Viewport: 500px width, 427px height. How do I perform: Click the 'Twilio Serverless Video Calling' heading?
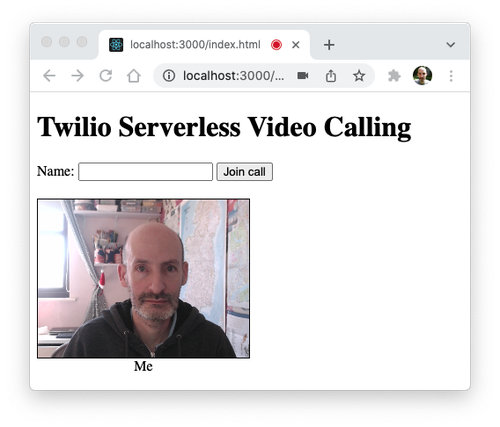tap(224, 127)
